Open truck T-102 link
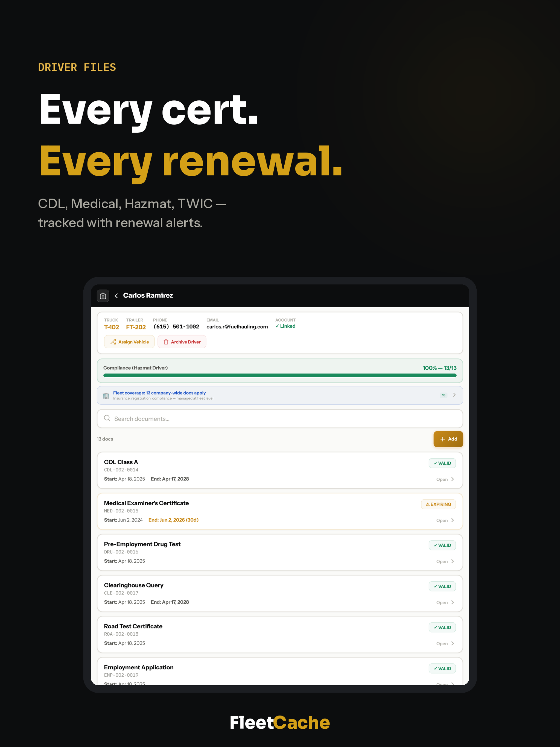The width and height of the screenshot is (560, 747). click(112, 327)
